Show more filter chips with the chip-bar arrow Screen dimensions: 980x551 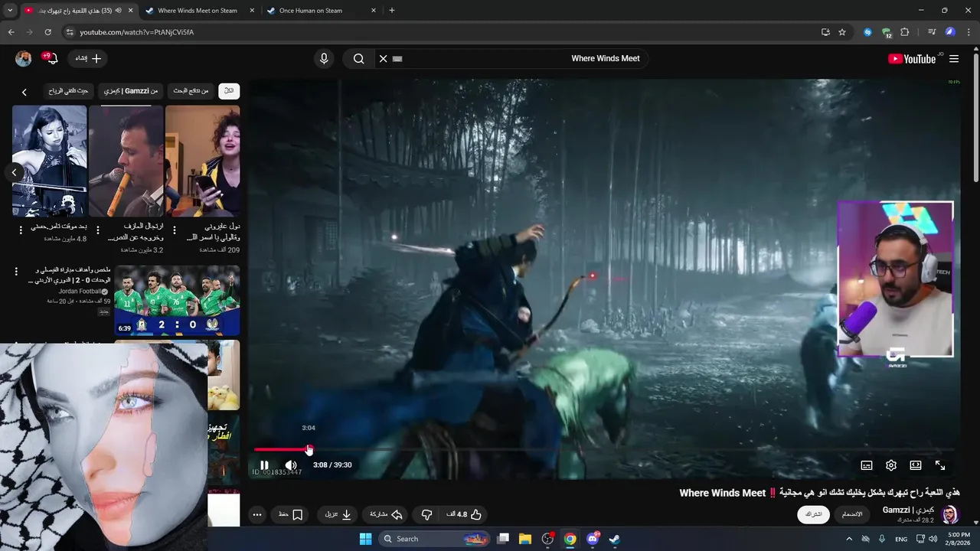coord(24,92)
